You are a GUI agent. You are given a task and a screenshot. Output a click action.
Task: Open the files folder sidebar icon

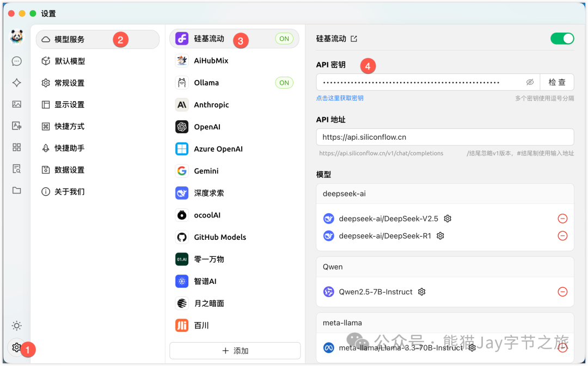pos(16,190)
